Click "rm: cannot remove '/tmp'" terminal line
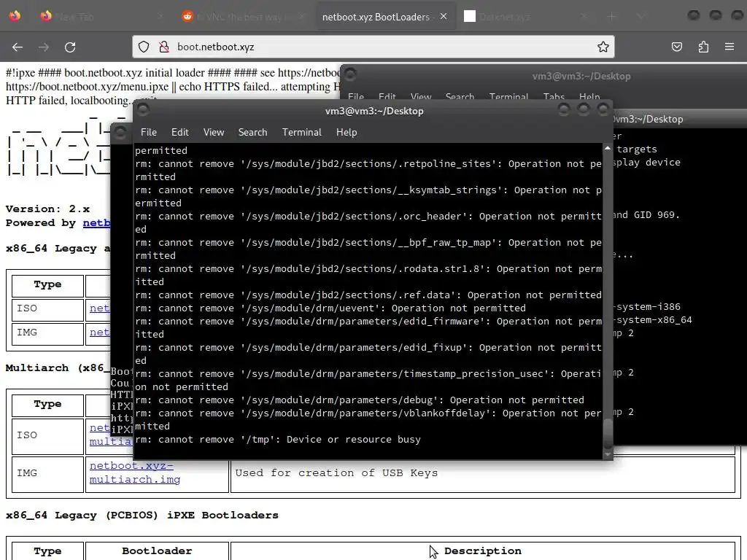 tap(278, 440)
